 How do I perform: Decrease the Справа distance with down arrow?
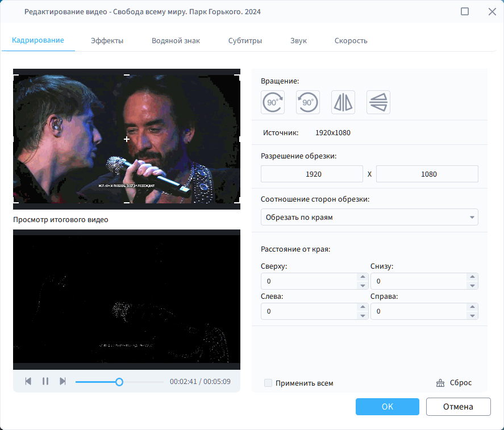point(472,315)
